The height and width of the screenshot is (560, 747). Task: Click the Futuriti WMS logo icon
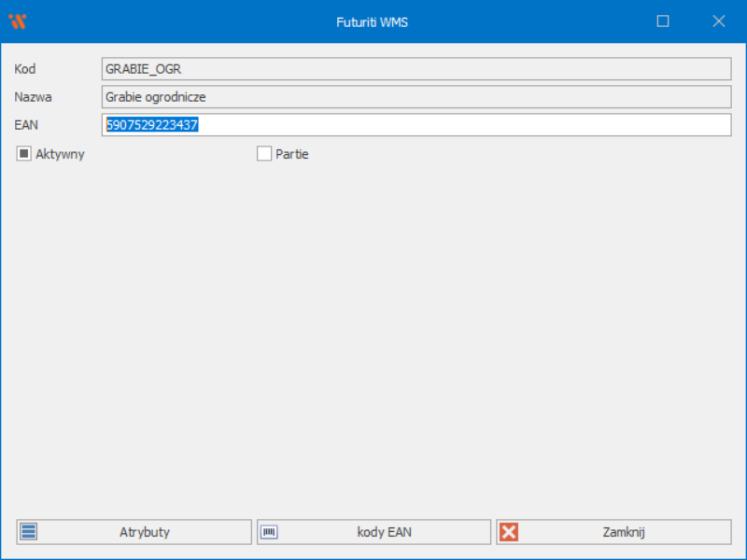[x=17, y=21]
